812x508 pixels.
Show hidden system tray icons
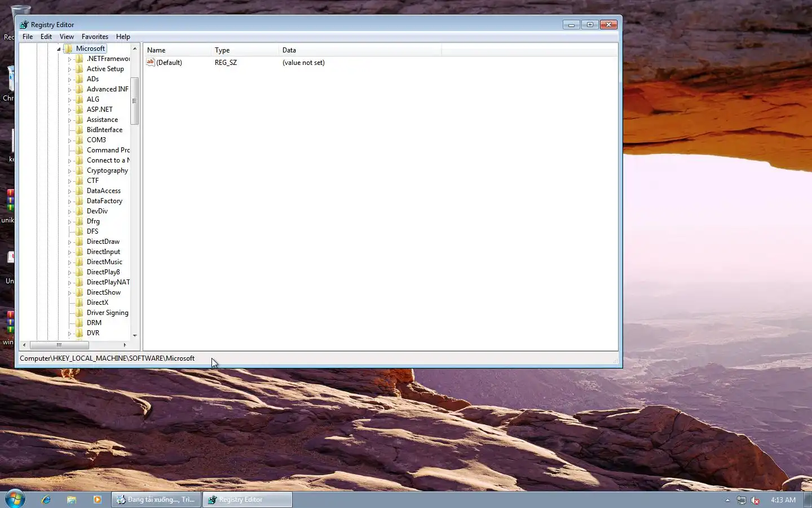pyautogui.click(x=727, y=500)
